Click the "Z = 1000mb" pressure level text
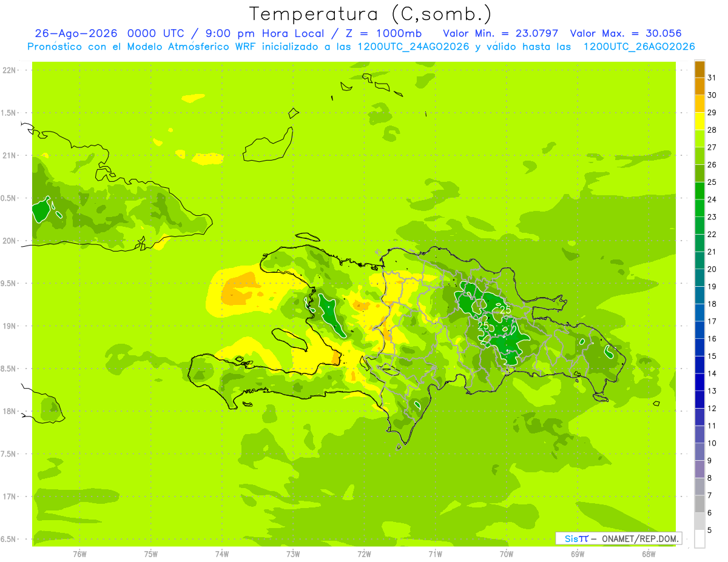 coord(383,33)
